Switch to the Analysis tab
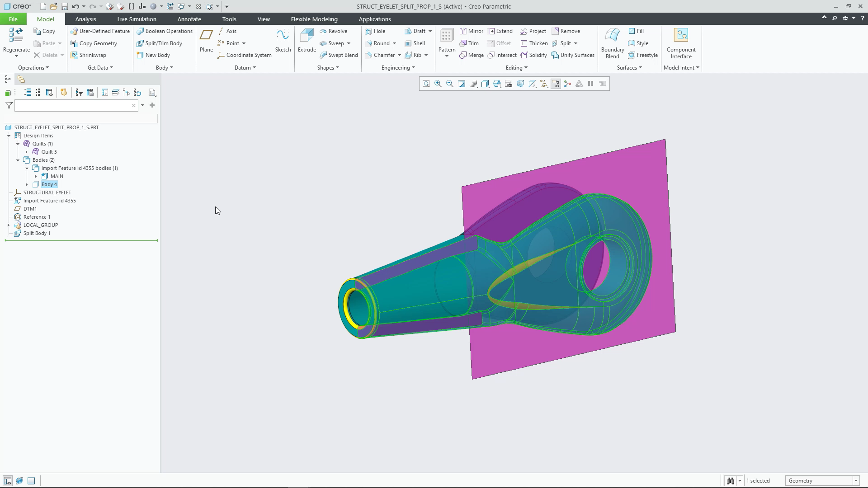The width and height of the screenshot is (868, 488). tap(85, 19)
